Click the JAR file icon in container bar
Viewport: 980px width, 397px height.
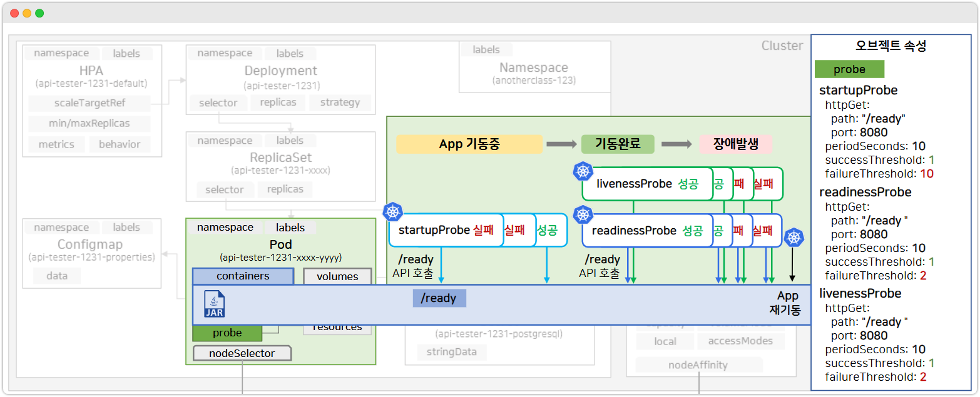[214, 304]
